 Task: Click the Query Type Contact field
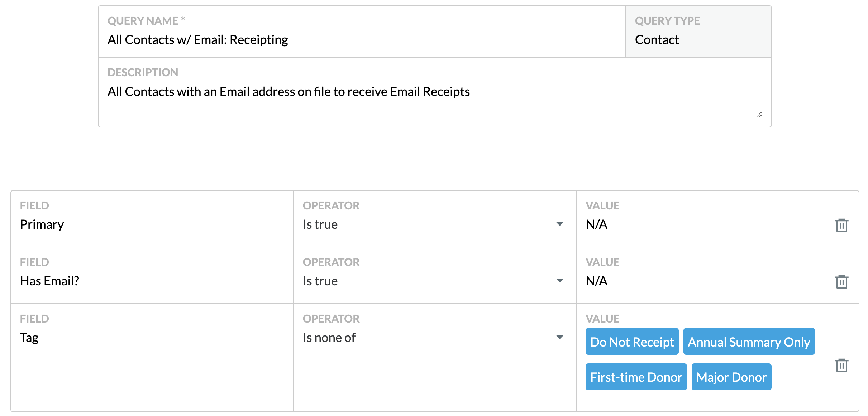click(698, 32)
